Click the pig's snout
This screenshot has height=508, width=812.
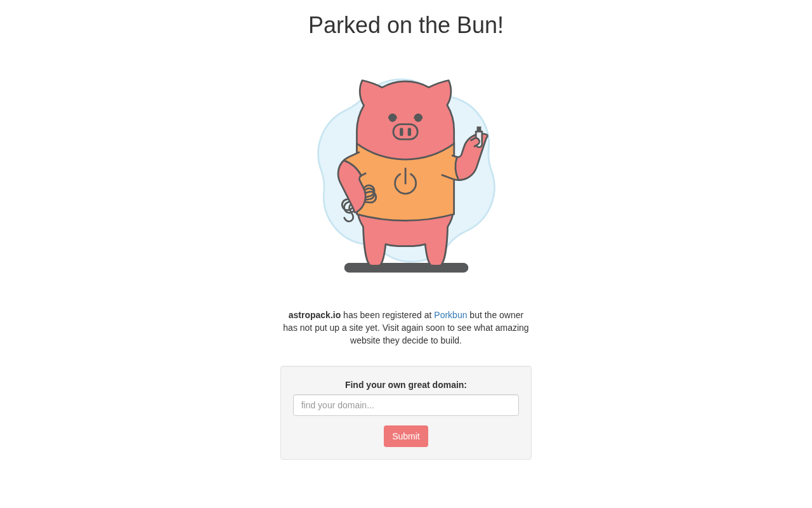[405, 131]
